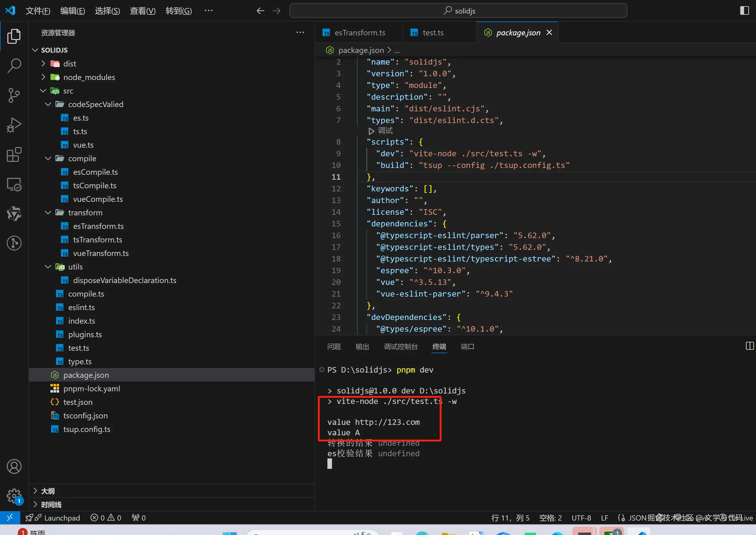Open the Remote Explorer icon
756x535 pixels.
click(14, 184)
